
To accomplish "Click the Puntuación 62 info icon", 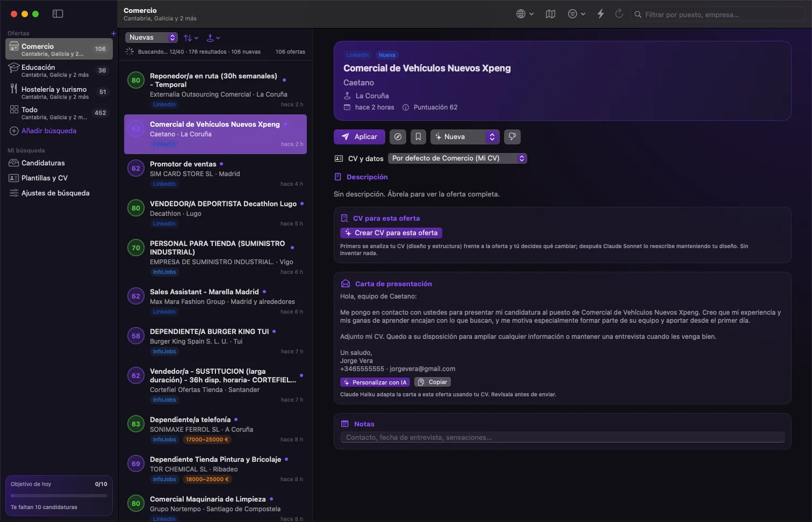I will point(406,107).
